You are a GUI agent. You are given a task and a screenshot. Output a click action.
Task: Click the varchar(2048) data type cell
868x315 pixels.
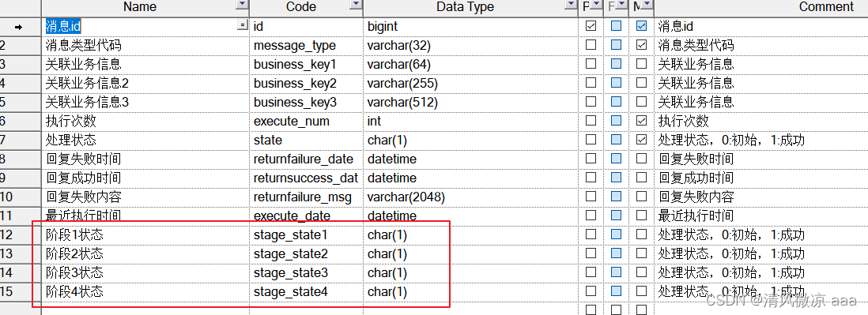(x=470, y=197)
